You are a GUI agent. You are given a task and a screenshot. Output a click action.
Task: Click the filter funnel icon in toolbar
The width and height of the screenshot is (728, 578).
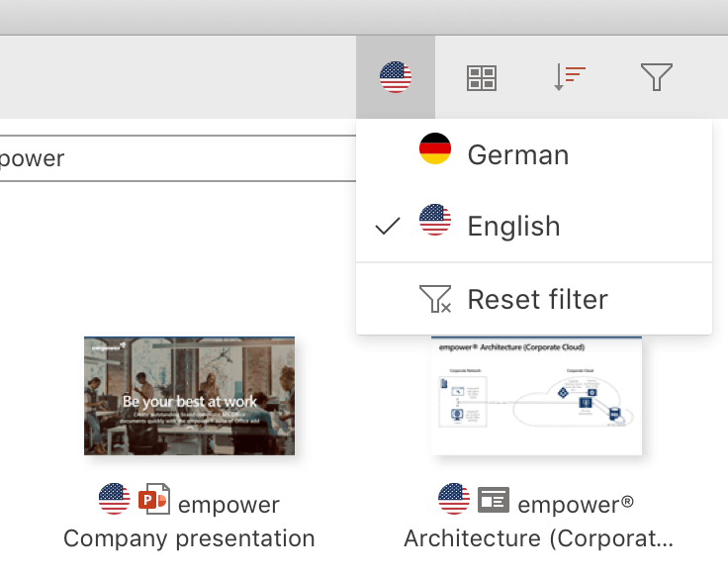point(657,77)
